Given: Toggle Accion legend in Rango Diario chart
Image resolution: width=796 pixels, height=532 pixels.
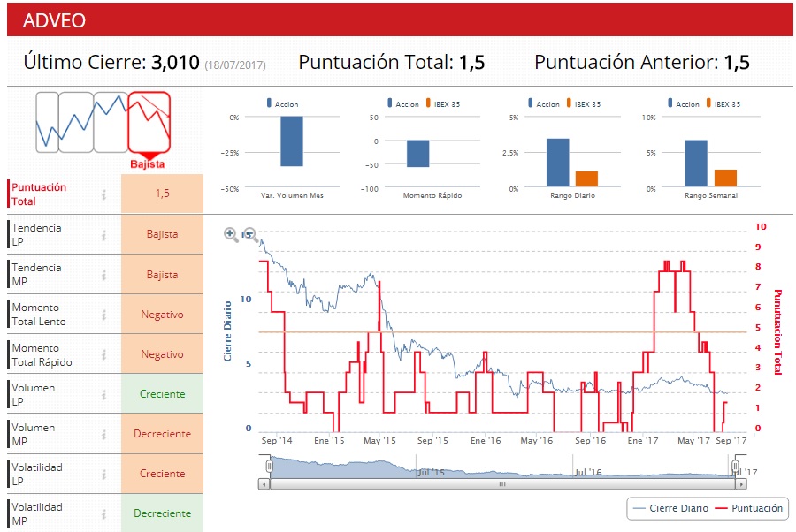Looking at the screenshot, I should click(x=544, y=103).
